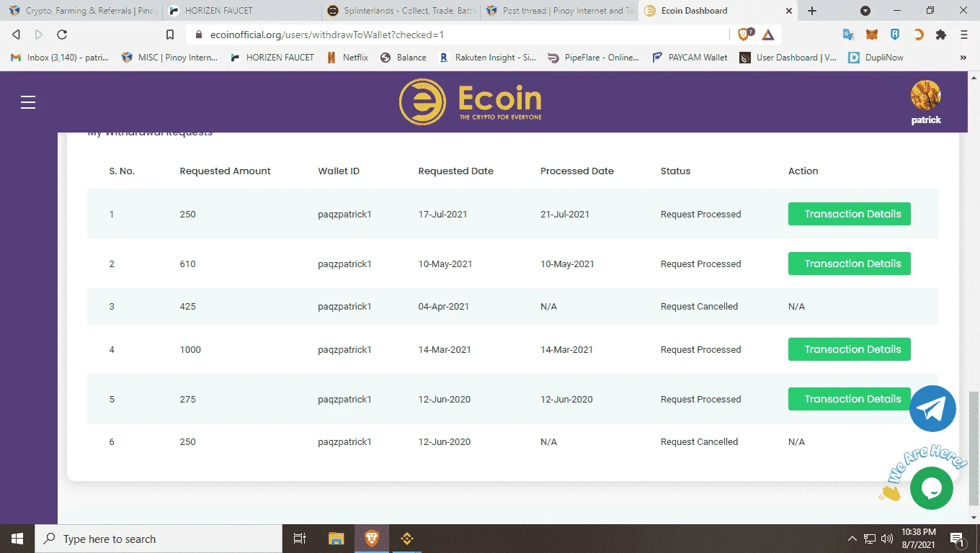Open the patrick profile avatar

pos(926,95)
